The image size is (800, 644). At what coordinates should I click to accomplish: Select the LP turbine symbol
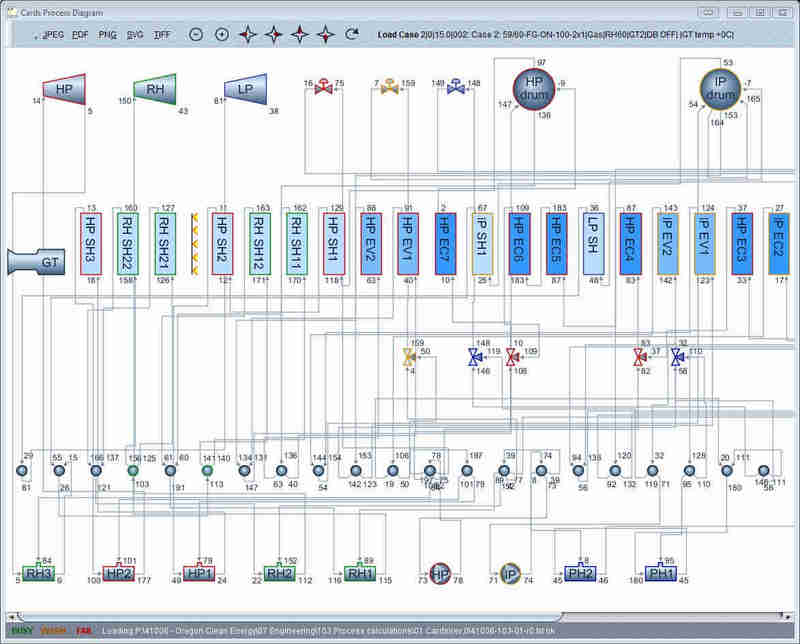pos(245,89)
